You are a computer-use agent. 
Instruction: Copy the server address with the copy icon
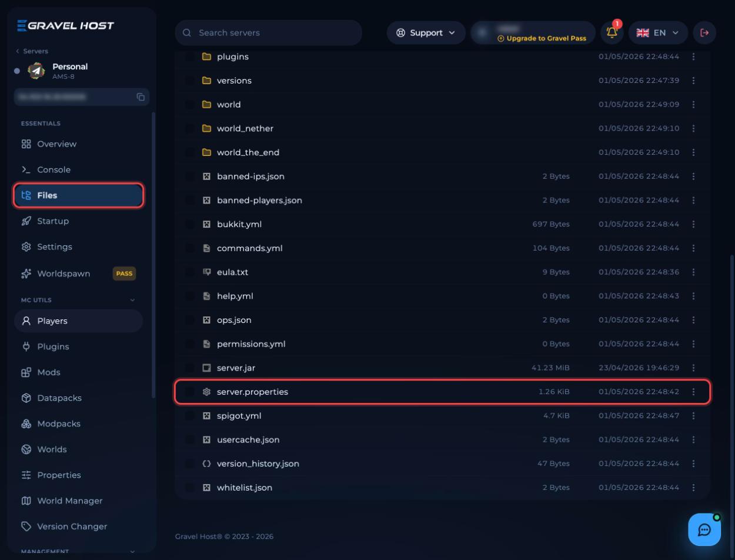click(x=141, y=97)
